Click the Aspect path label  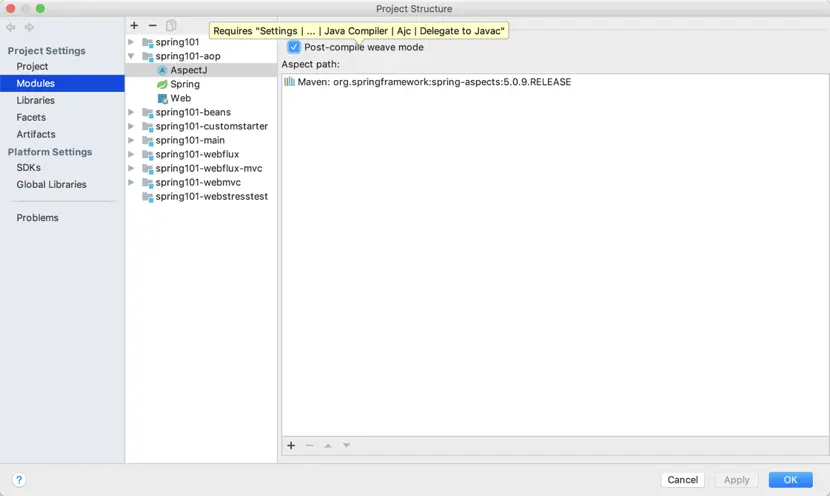[x=311, y=64]
